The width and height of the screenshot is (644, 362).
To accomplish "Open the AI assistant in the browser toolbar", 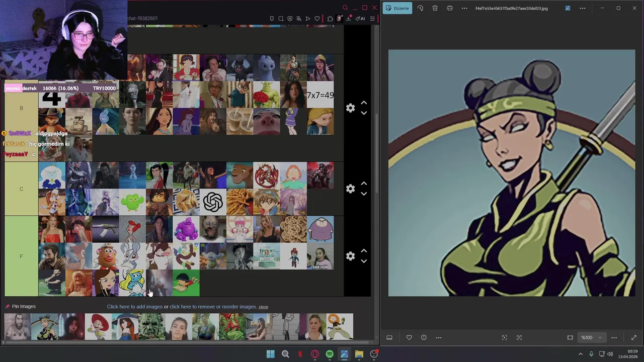I will click(x=360, y=19).
